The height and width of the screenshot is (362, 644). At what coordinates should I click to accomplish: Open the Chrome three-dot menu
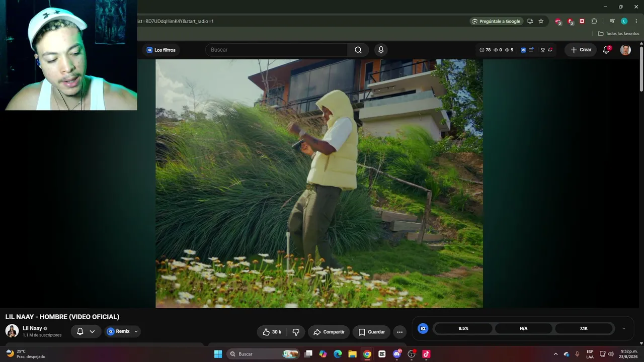coord(636,21)
